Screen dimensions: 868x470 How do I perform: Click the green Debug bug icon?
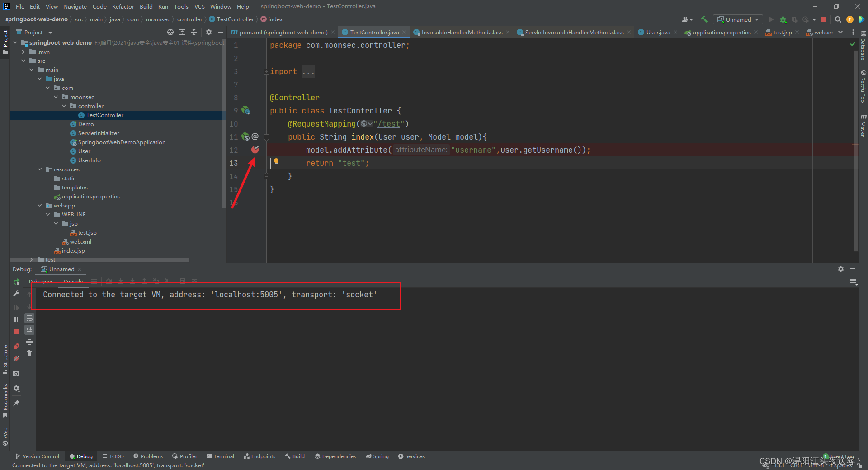783,19
